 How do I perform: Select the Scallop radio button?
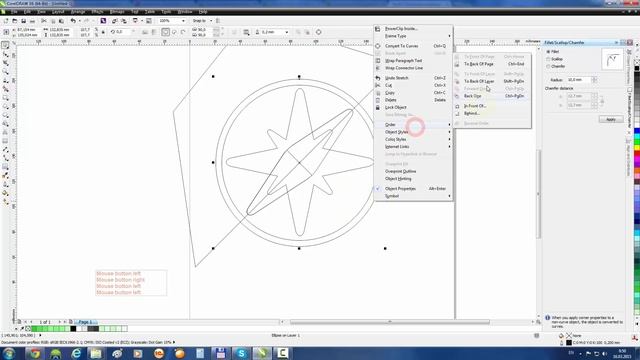click(x=548, y=59)
